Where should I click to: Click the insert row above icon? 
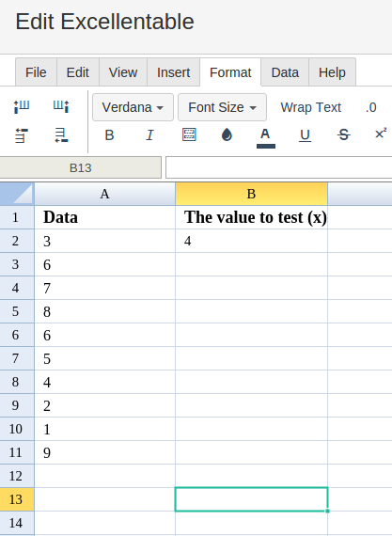point(22,135)
